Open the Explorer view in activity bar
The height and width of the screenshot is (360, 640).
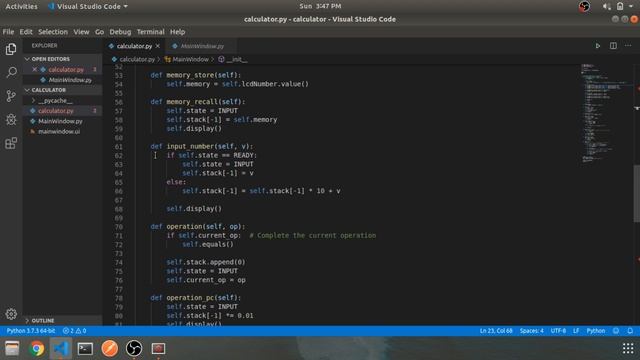[11, 49]
